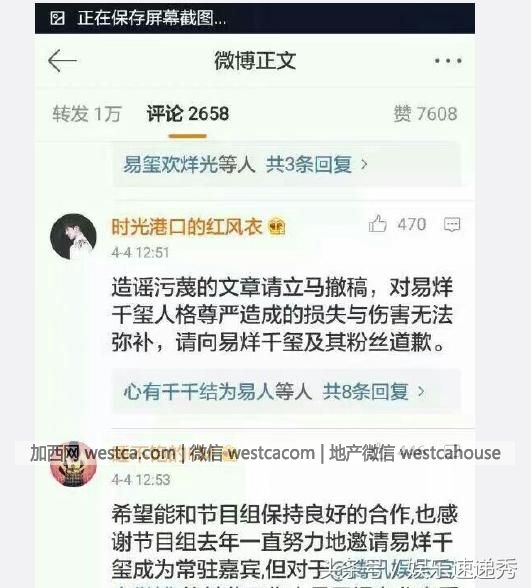Switch to the 转发 1万 tab
Screen dimensions: 531x588
pyautogui.click(x=87, y=114)
